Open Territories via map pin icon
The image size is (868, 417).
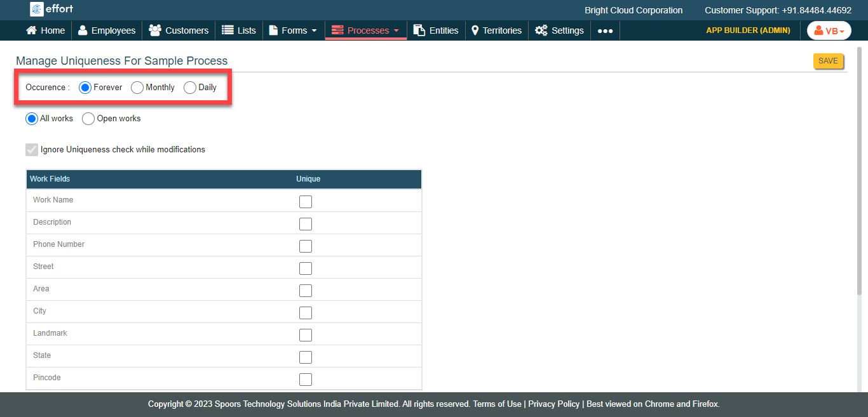coord(475,30)
